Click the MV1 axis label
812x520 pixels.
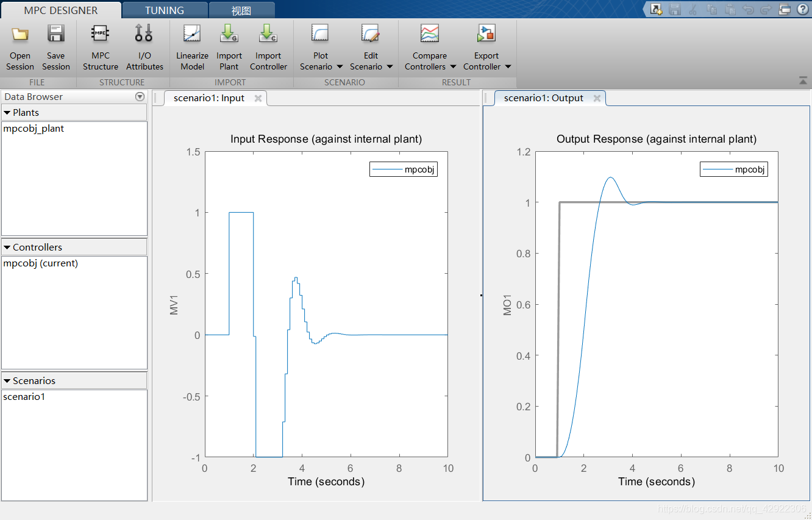(x=174, y=305)
